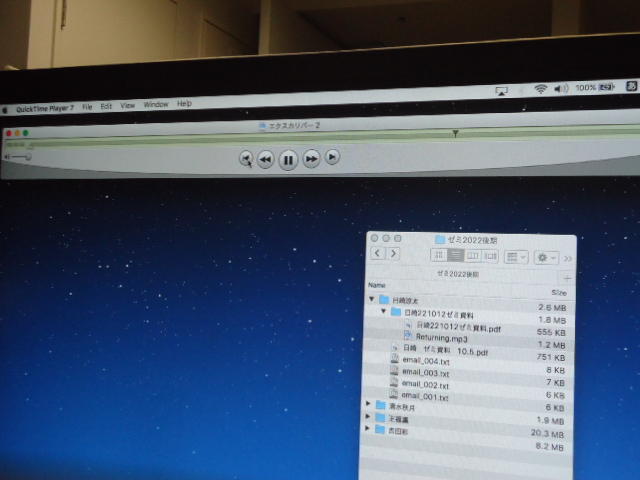Open the Apple menu
640x480 pixels.
click(x=5, y=110)
